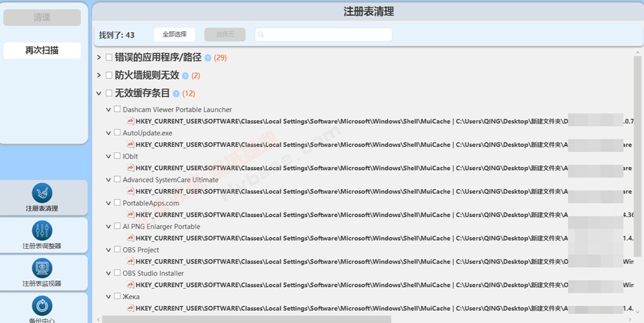Click the registry value icon under IObit
Screen dimensions: 644x323
tap(130, 167)
